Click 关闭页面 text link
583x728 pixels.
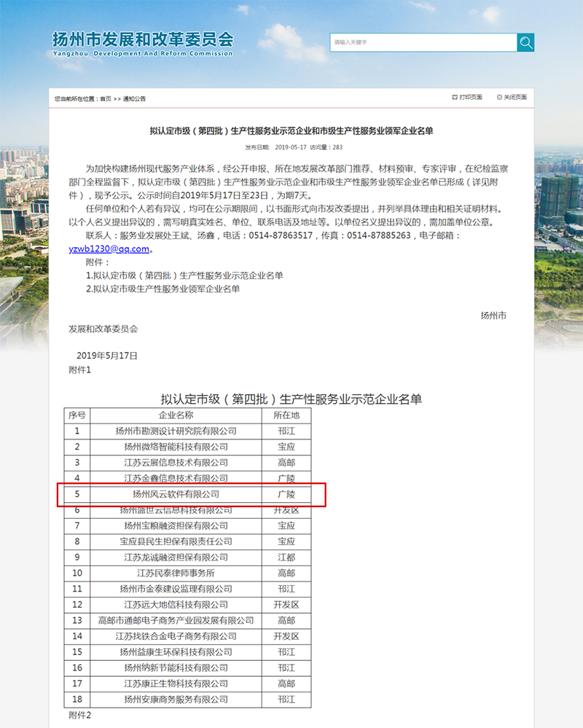coord(516,97)
